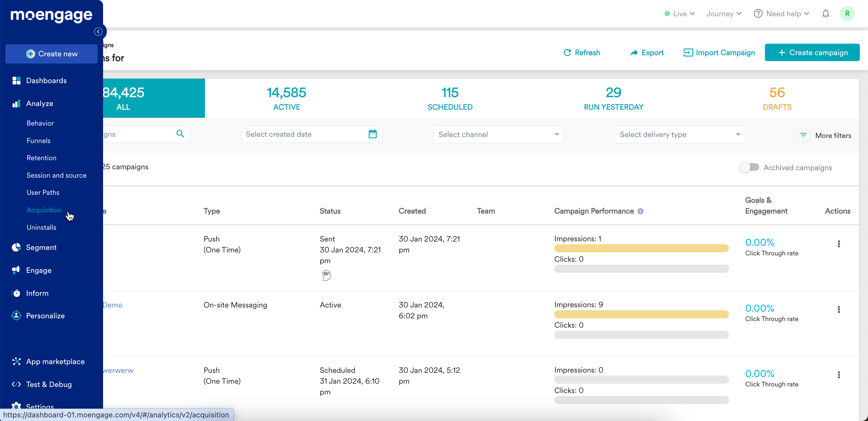Click the campaign search magnifier icon
Screen dimensions: 868x421
click(180, 134)
